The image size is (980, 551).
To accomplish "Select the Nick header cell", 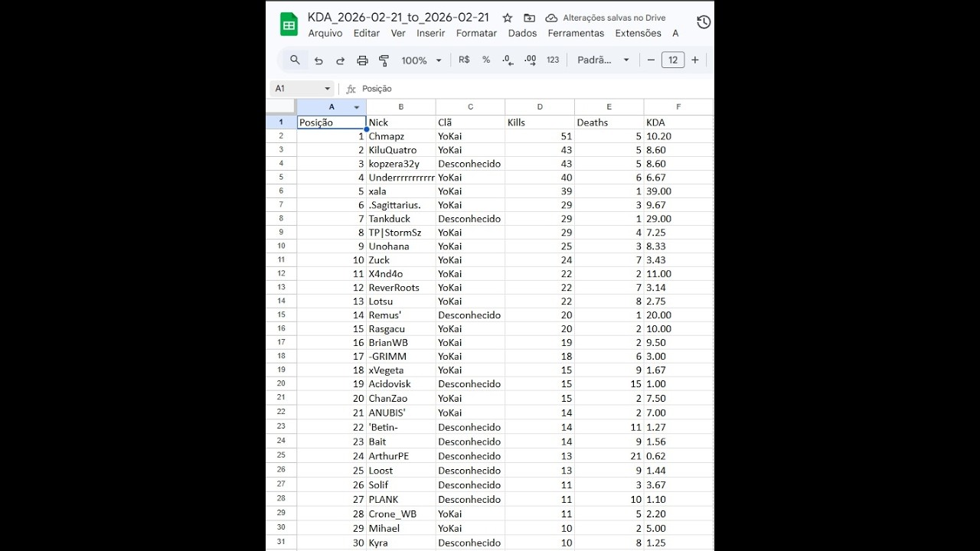I will coord(400,122).
